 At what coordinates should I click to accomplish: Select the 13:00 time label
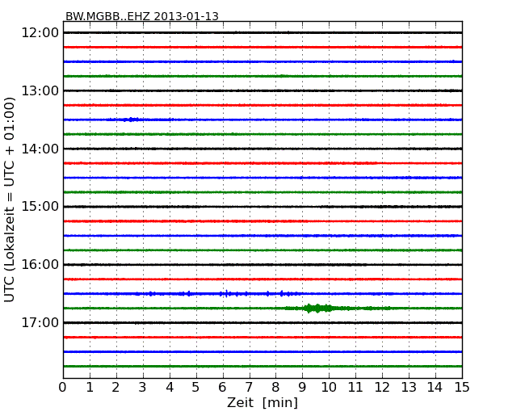40,90
